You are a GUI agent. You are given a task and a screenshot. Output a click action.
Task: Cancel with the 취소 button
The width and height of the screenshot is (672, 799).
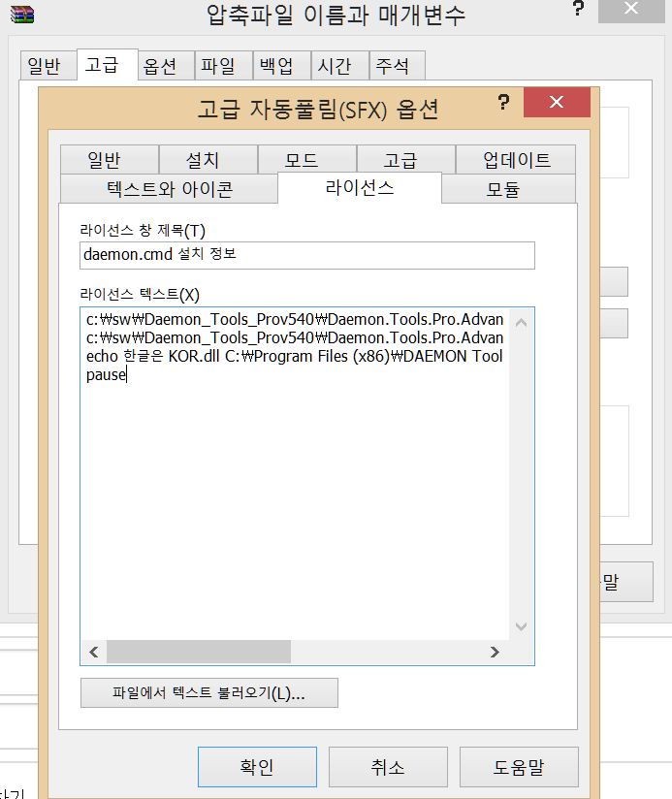388,767
